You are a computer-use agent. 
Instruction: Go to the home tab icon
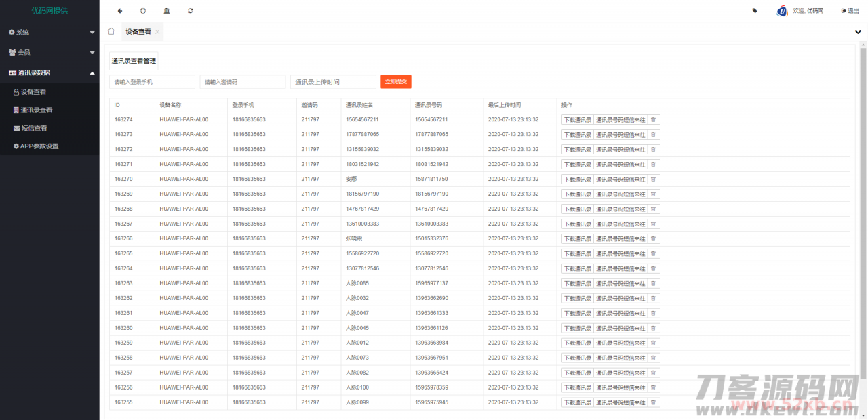coord(111,31)
